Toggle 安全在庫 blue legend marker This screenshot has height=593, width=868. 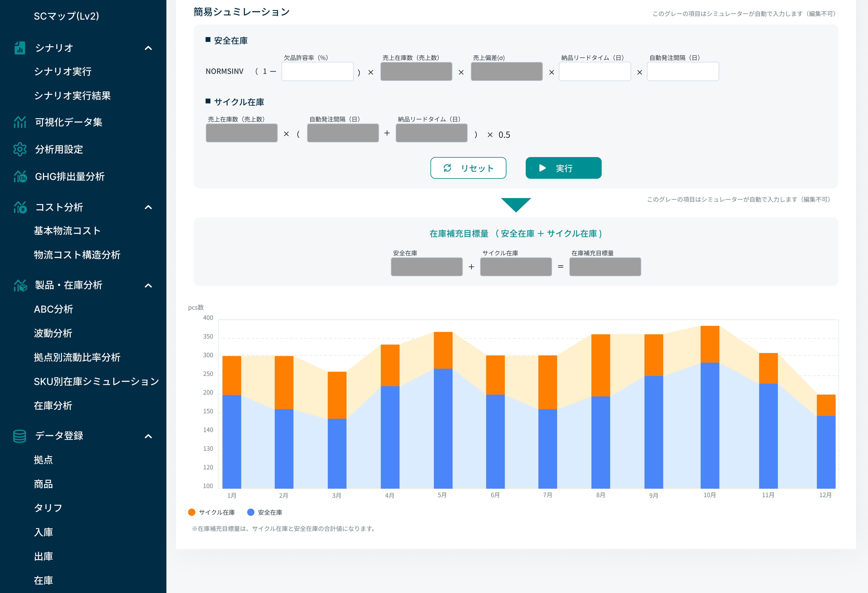[x=251, y=512]
